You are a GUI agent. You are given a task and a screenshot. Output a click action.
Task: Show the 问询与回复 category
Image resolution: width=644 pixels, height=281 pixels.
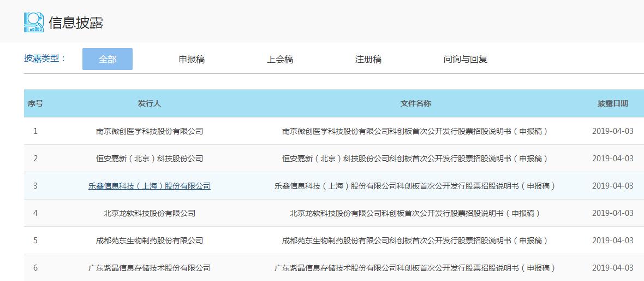pos(466,59)
